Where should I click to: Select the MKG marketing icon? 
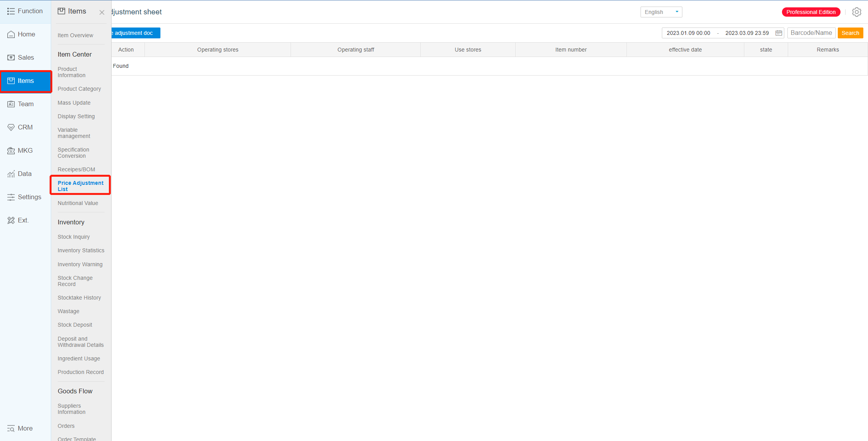(x=11, y=151)
